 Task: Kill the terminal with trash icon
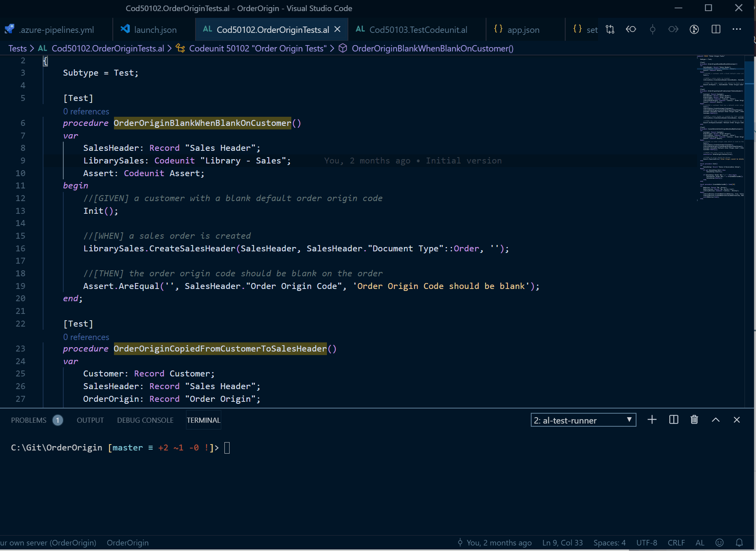coord(694,420)
